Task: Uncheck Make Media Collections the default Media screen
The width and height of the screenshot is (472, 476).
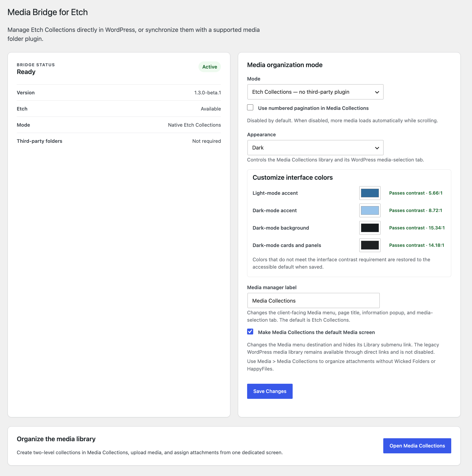Action: tap(250, 332)
